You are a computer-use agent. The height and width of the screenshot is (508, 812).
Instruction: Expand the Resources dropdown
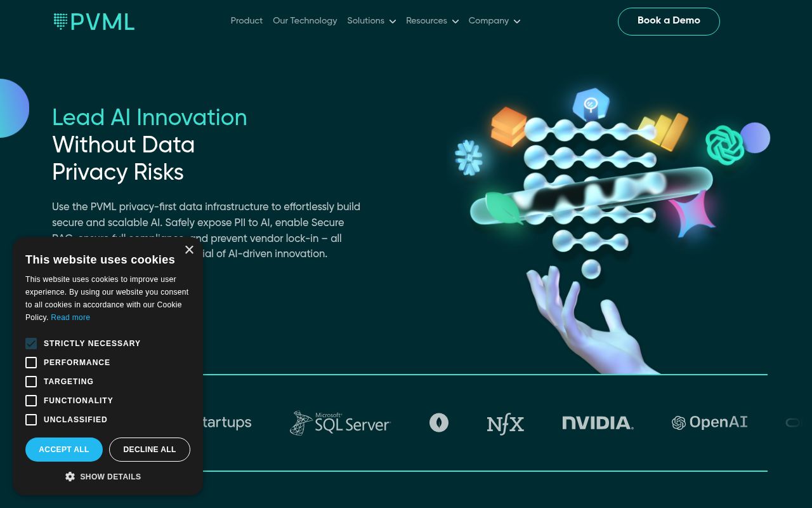point(432,21)
